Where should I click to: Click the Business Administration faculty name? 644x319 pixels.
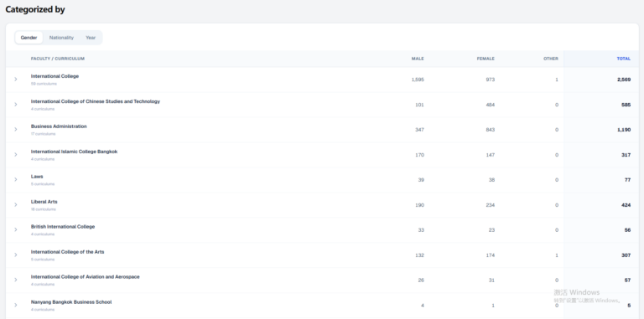point(59,126)
